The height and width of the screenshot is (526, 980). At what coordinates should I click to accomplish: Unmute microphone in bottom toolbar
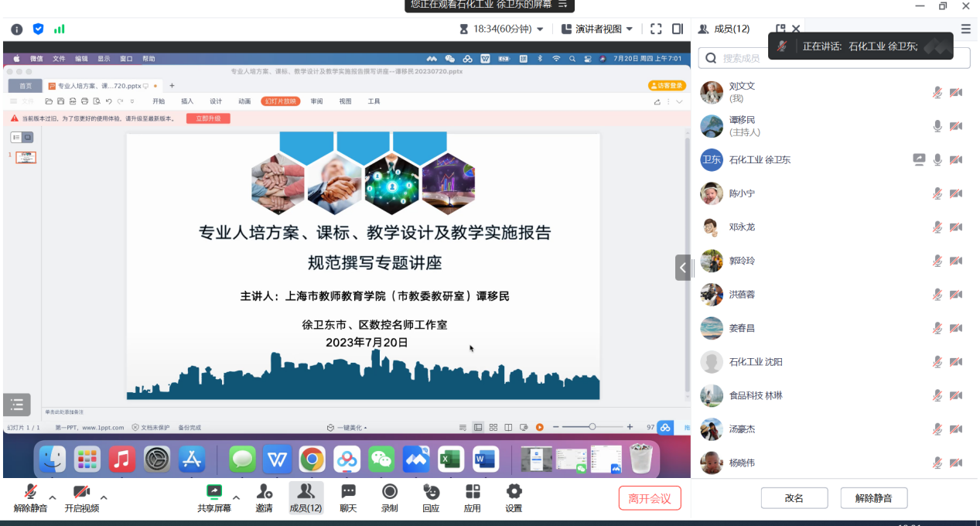coord(30,497)
